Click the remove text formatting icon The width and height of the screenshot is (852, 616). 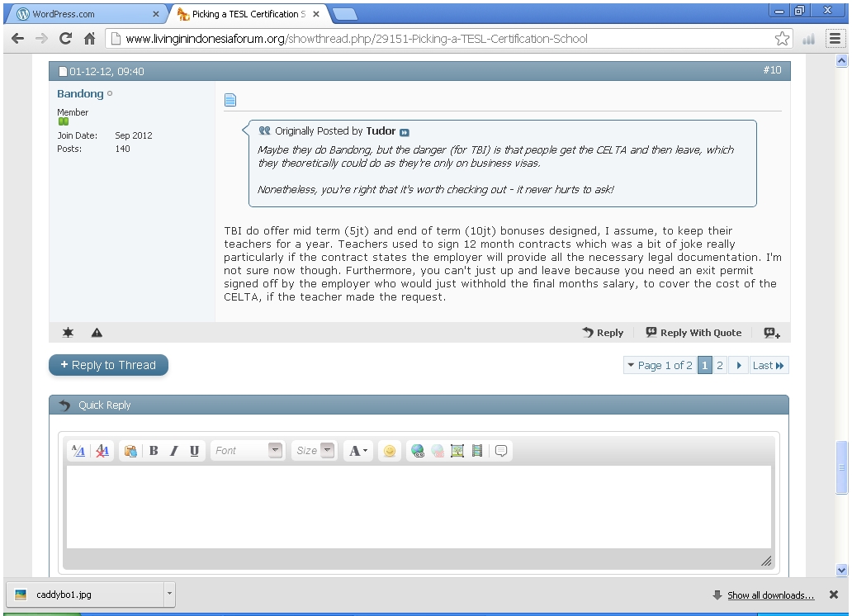[x=102, y=451]
